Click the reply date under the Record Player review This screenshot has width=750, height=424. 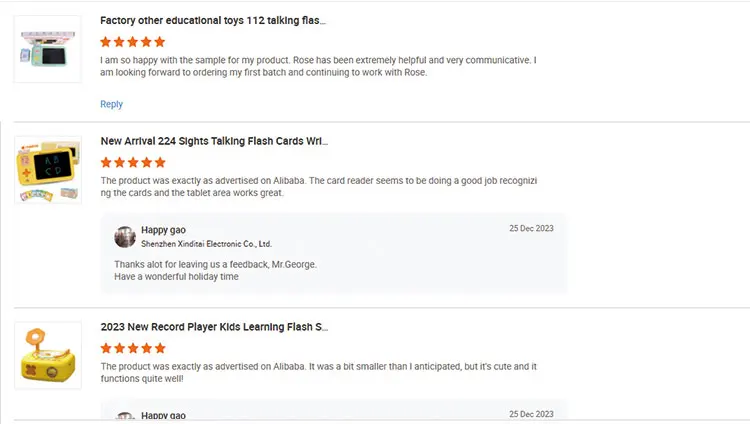(x=531, y=414)
